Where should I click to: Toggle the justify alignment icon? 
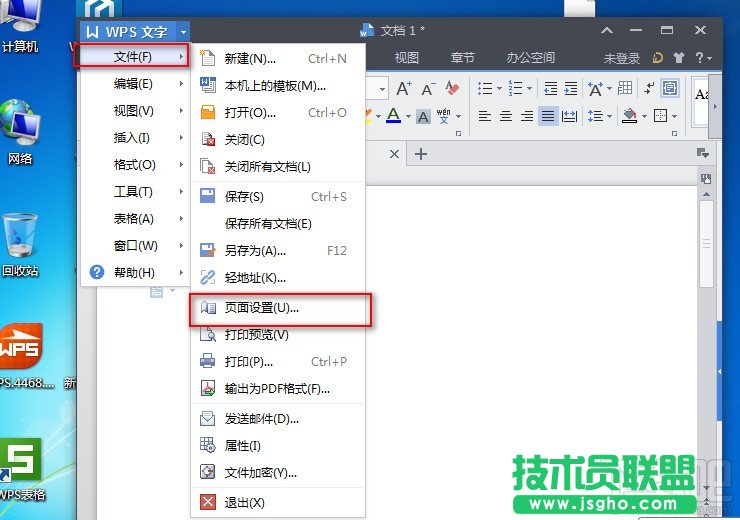pos(547,116)
